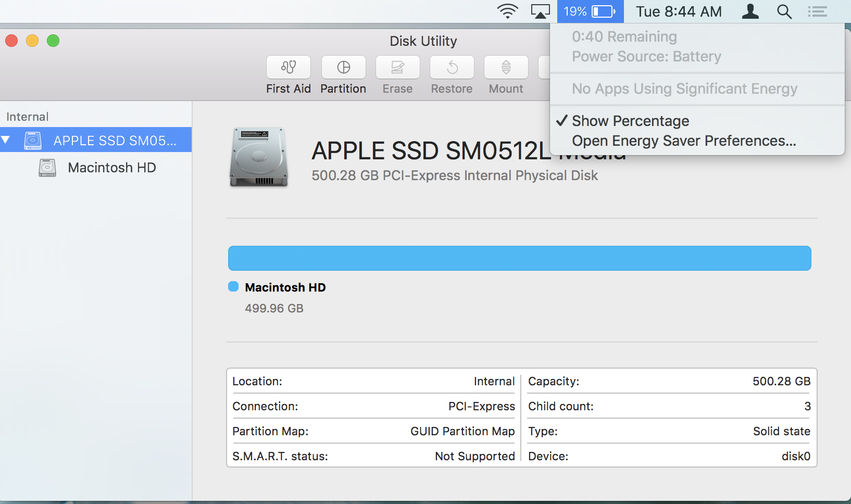Click the 500.28 GB Capacity value
This screenshot has height=504, width=851.
(781, 381)
